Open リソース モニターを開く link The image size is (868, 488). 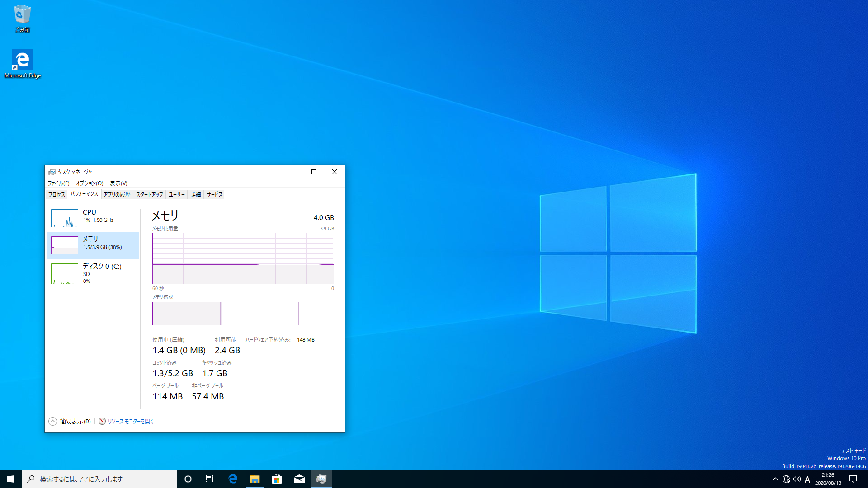click(x=131, y=422)
